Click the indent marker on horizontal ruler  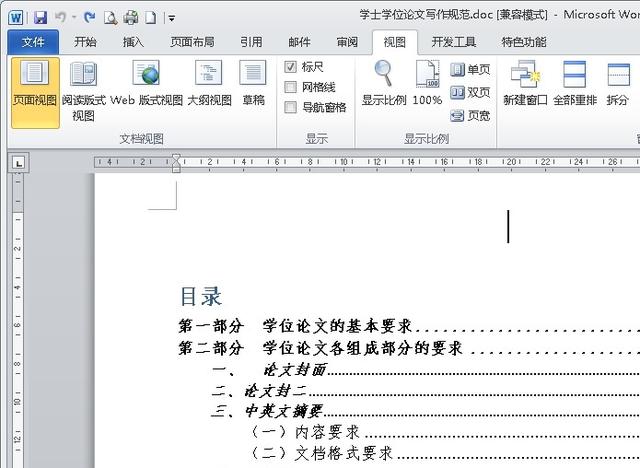tap(176, 163)
